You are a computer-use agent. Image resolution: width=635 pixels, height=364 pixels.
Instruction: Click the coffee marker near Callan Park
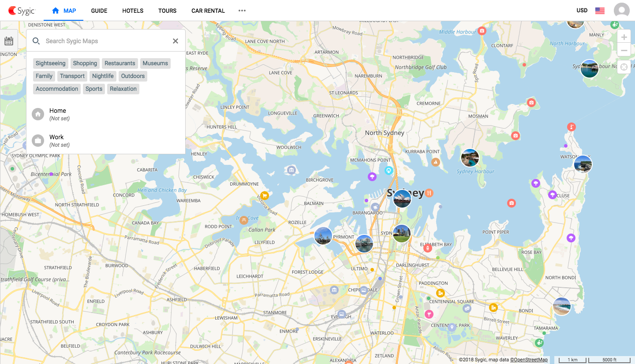coord(243,220)
